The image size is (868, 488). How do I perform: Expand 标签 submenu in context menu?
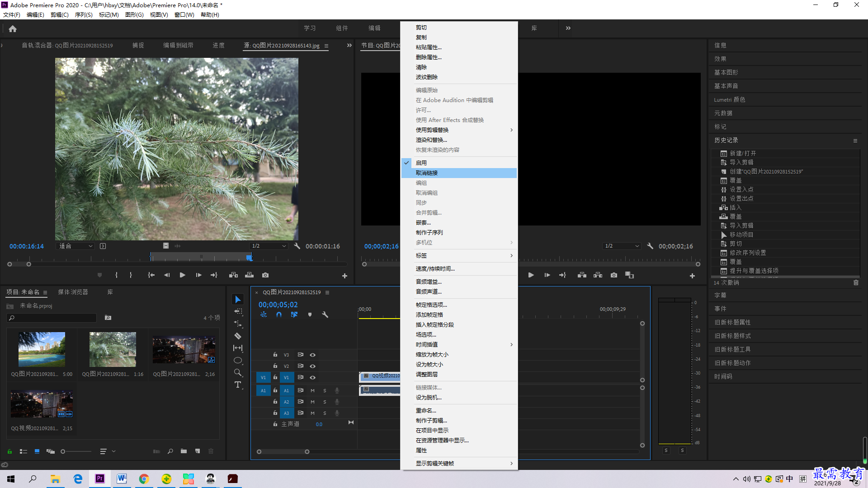tap(459, 256)
